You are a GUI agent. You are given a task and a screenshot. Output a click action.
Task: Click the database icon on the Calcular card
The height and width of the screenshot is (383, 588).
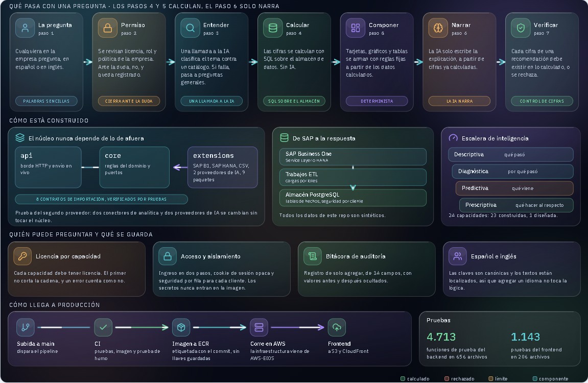273,28
